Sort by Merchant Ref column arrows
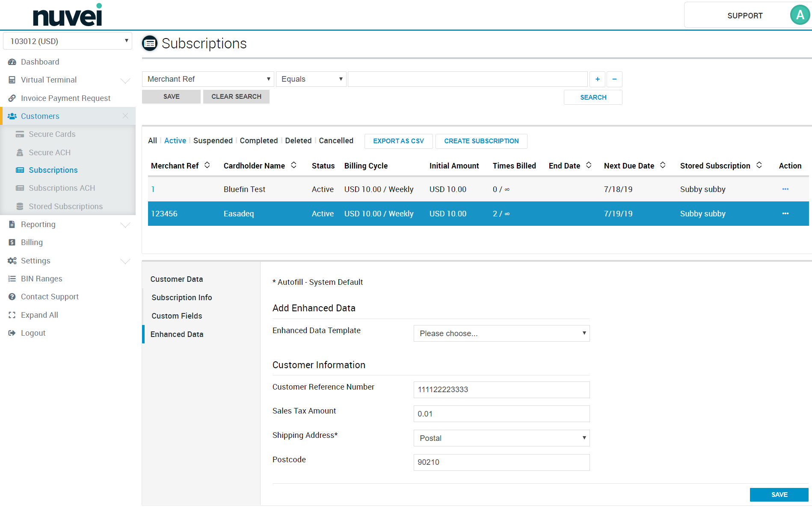The width and height of the screenshot is (812, 517). pos(207,165)
